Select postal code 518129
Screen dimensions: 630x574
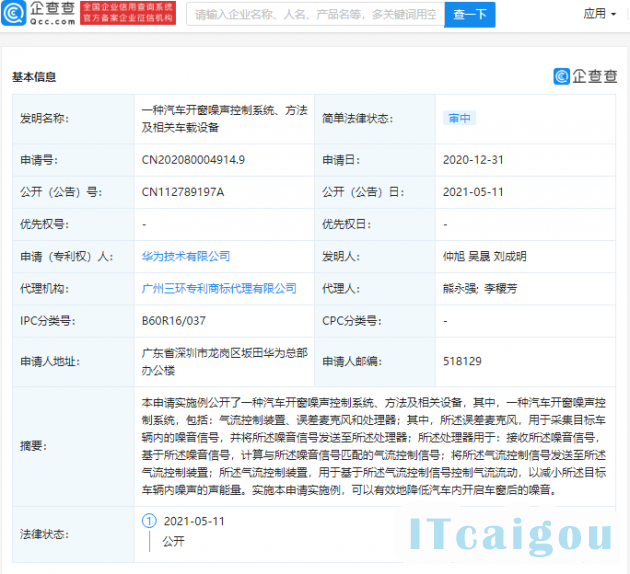tap(462, 361)
